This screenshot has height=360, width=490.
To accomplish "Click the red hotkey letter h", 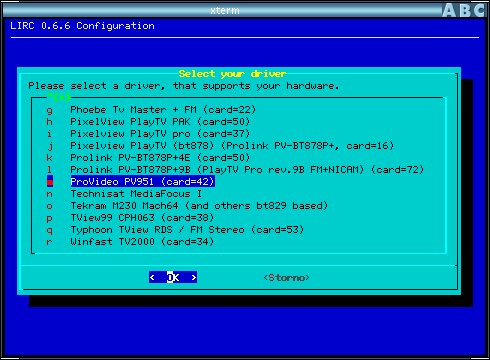I will click(50, 122).
